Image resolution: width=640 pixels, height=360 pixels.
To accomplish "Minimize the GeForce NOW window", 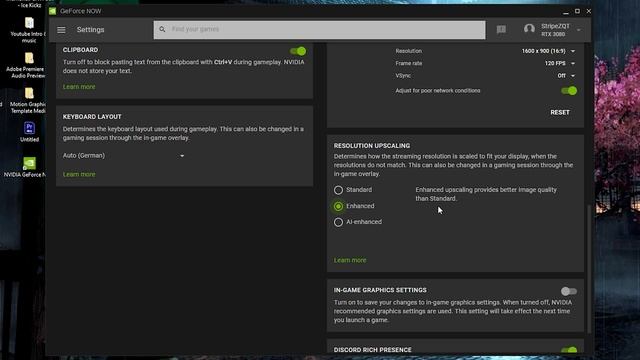I will (565, 11).
